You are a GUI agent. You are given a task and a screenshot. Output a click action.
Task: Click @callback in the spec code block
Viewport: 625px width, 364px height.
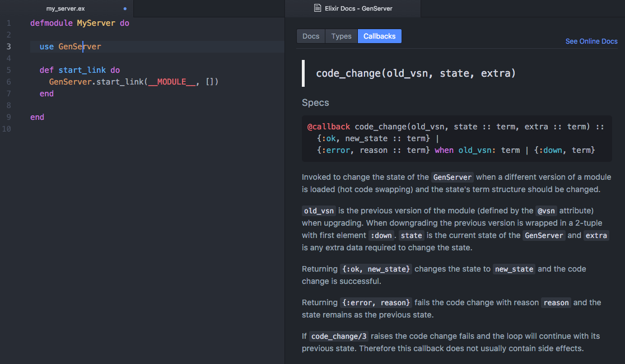(328, 127)
